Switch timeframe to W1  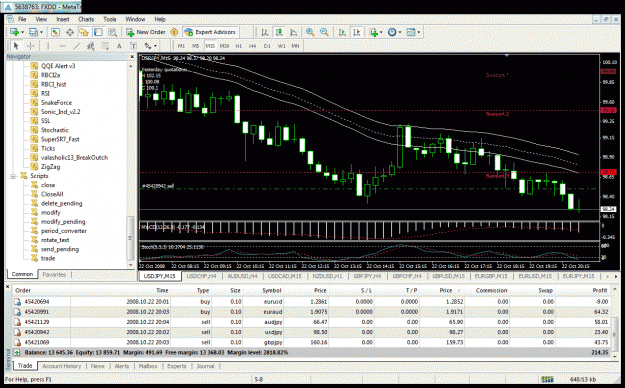[281, 46]
